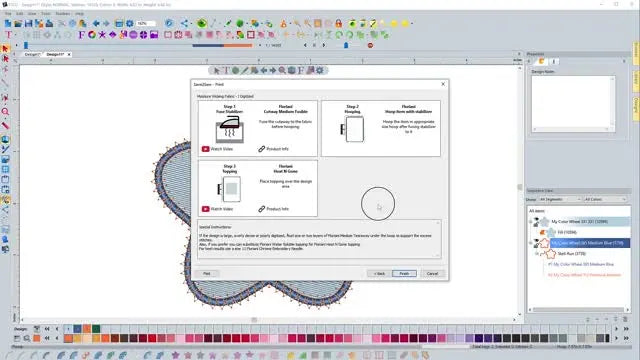Click the green sphere icon in top toolbar

pyautogui.click(x=240, y=24)
